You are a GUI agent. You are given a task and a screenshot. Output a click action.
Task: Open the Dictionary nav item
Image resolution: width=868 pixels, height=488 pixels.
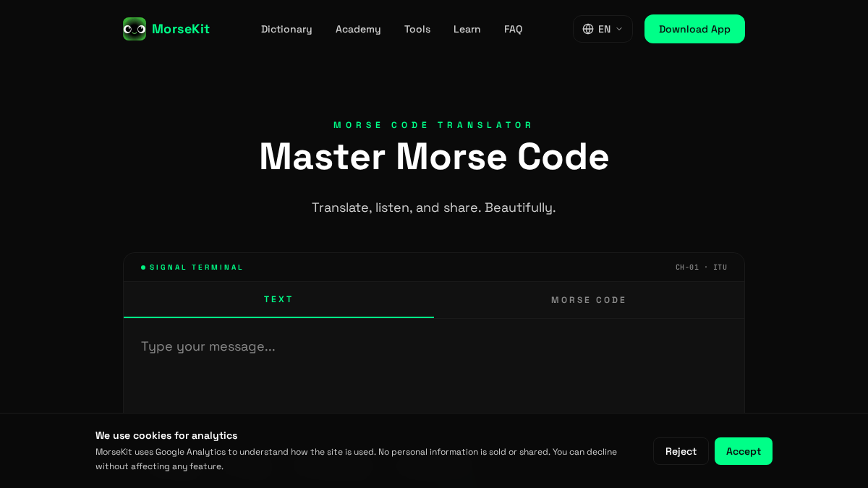[286, 29]
